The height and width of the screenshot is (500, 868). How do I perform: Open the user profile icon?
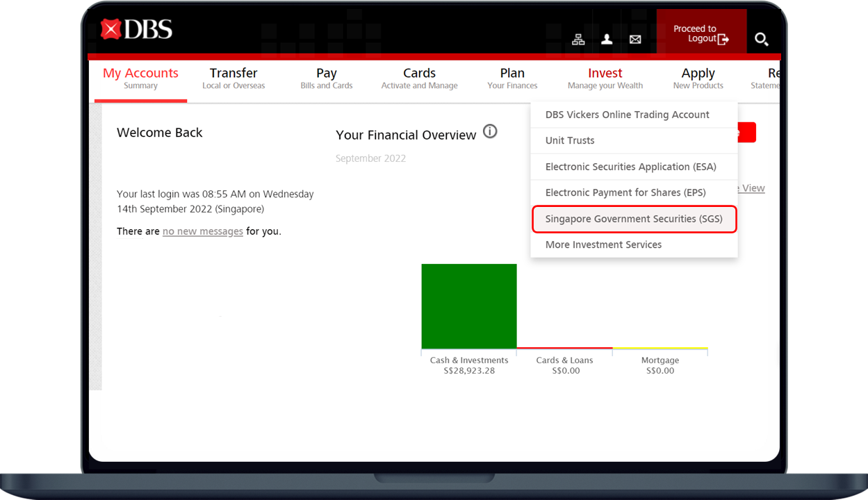coord(607,40)
